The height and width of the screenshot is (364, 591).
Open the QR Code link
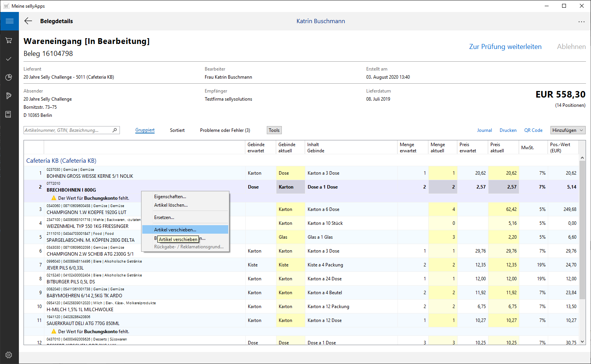[x=533, y=130]
